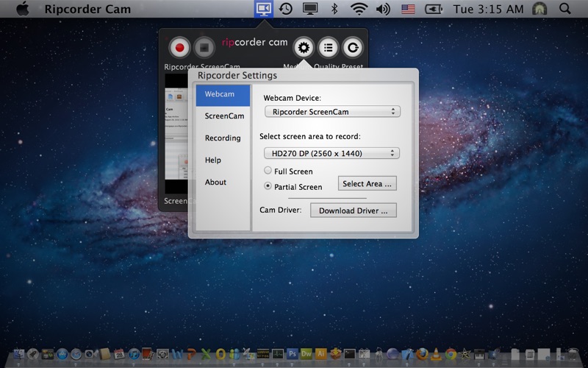The image size is (588, 368).
Task: Click the red record button
Action: click(x=179, y=48)
